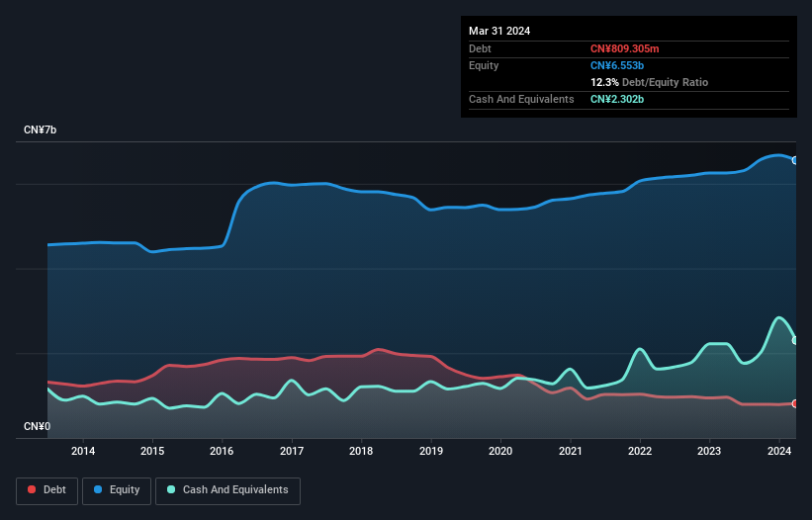Select the Equity endpoint marker on blue line

[795, 160]
